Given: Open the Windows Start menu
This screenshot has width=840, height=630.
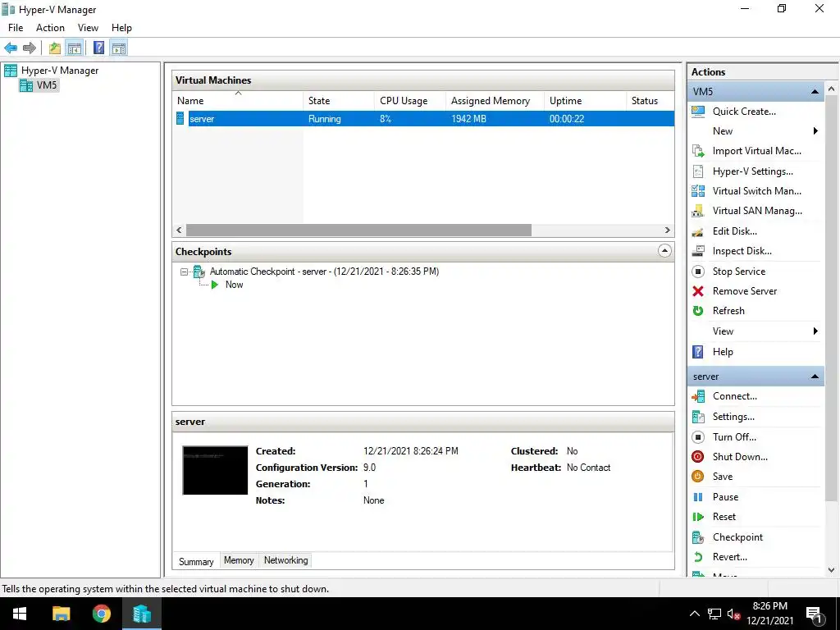Looking at the screenshot, I should tap(20, 614).
